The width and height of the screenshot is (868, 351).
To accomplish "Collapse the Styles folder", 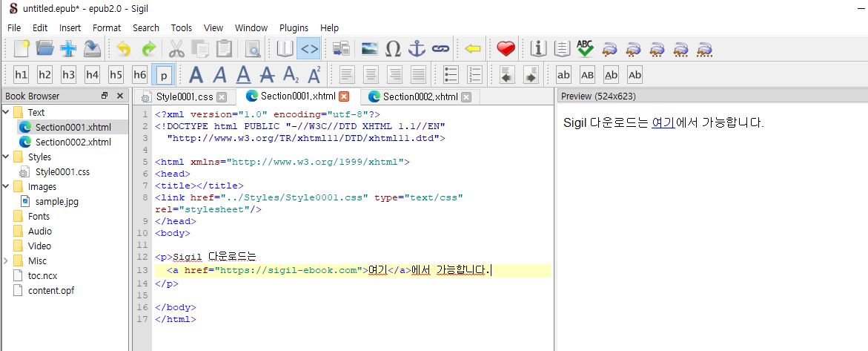I will click(5, 157).
